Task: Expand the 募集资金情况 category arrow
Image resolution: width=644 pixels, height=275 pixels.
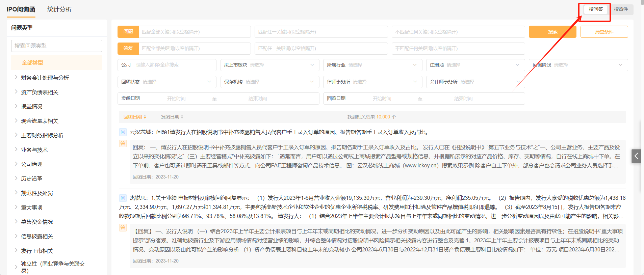Action: (x=16, y=221)
